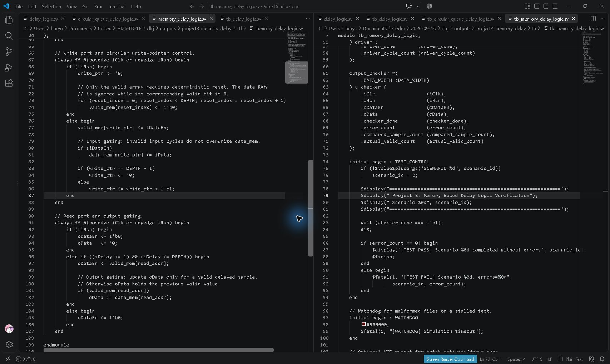Click the icon right of the chat dropdown
Image resolution: width=610 pixels, height=364 pixels.
pos(429,6)
